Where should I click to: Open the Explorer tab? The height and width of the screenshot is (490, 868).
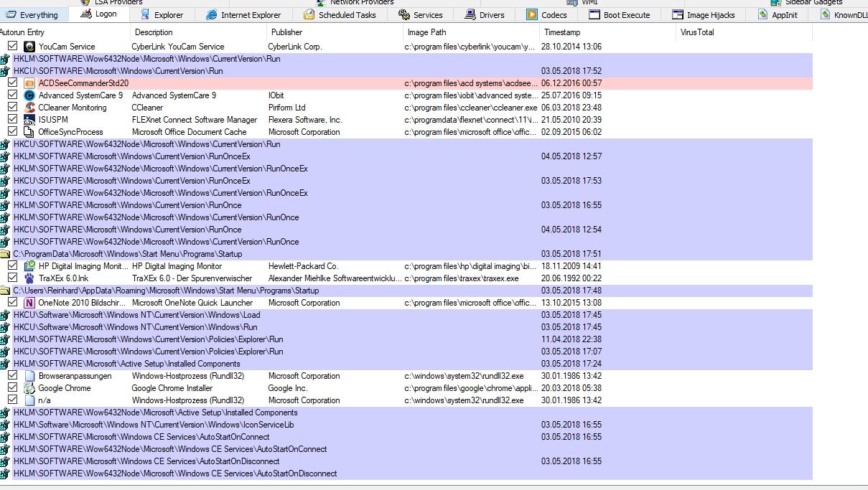(162, 15)
